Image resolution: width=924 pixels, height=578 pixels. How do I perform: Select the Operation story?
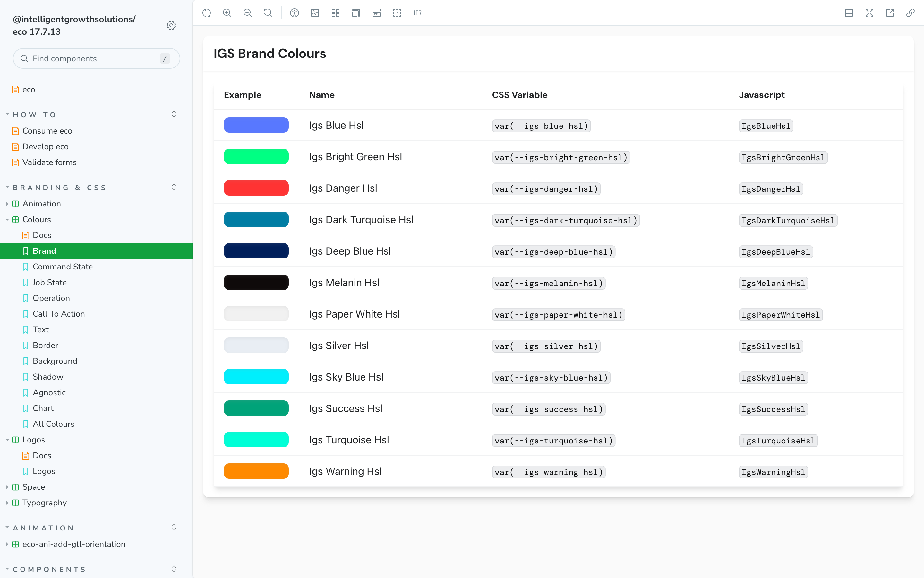[x=51, y=298]
